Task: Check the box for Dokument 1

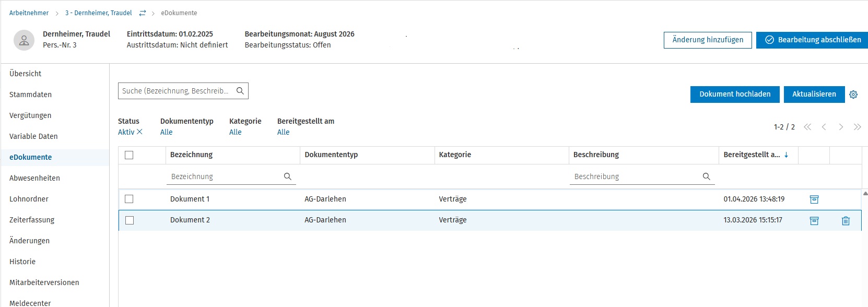Action: point(130,199)
